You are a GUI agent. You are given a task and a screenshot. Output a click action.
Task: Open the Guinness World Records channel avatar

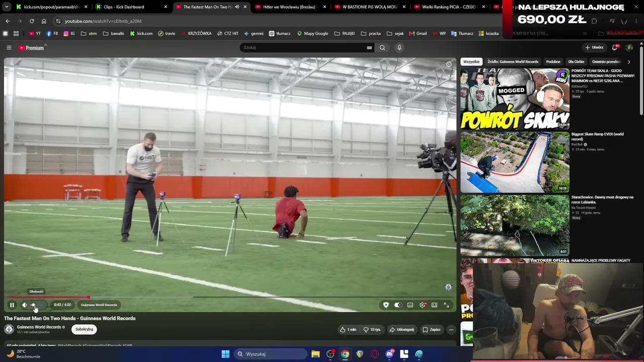[x=9, y=329]
